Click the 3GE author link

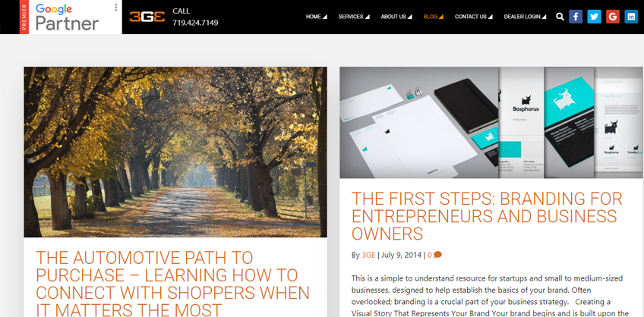click(368, 255)
